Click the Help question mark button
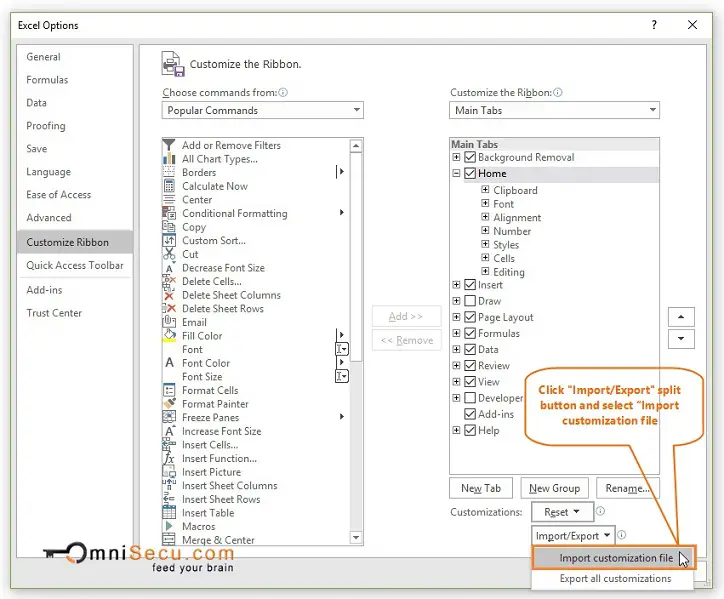The height and width of the screenshot is (599, 724). pyautogui.click(x=654, y=25)
